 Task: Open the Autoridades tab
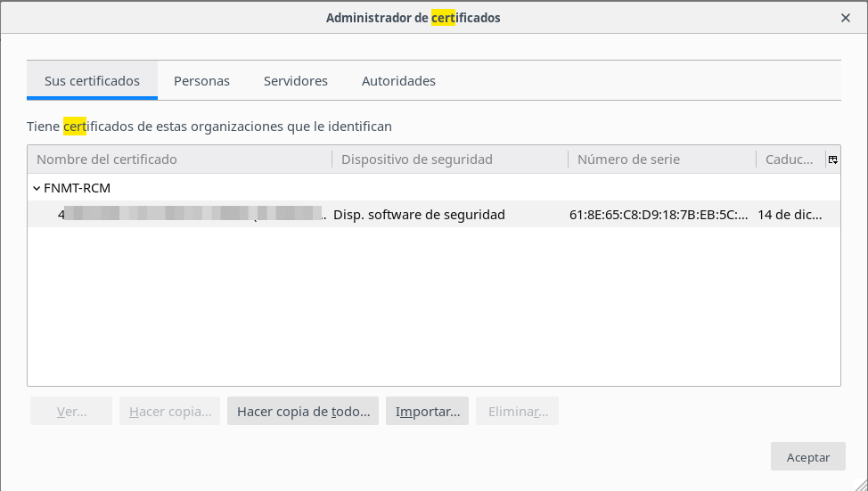(x=398, y=81)
